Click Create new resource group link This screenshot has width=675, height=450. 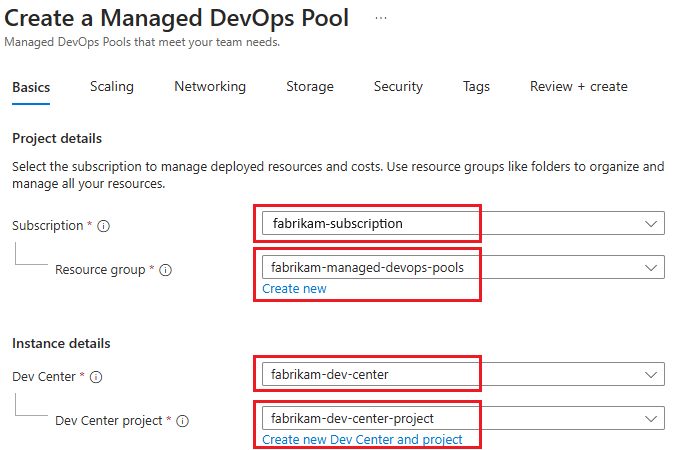click(294, 289)
